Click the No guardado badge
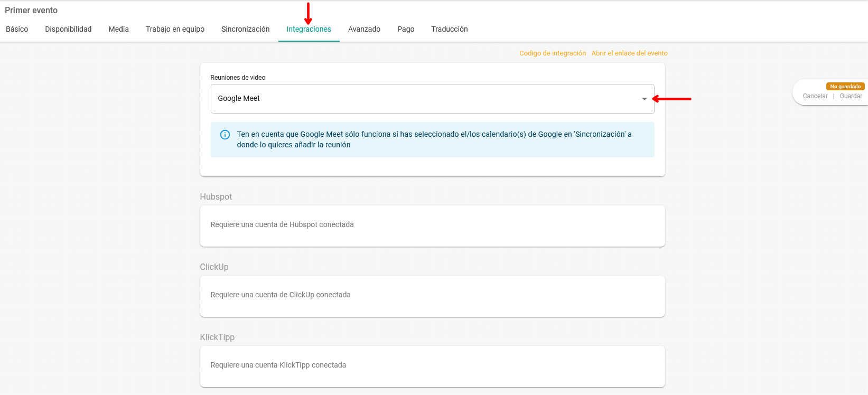Viewport: 868px width, 395px height. [x=845, y=87]
